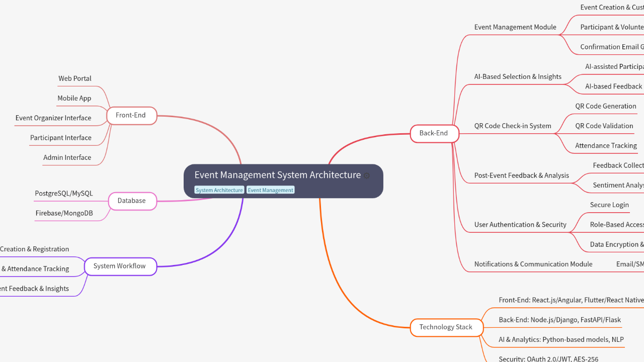Screen dimensions: 644x362
Task: Click the & Attendance Tracking workflow leaf
Action: coord(35,269)
